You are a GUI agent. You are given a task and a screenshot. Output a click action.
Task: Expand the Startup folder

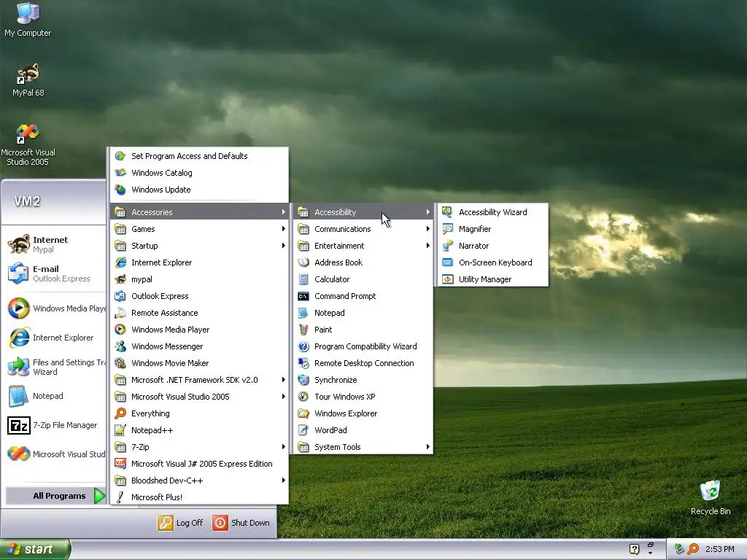(x=199, y=246)
